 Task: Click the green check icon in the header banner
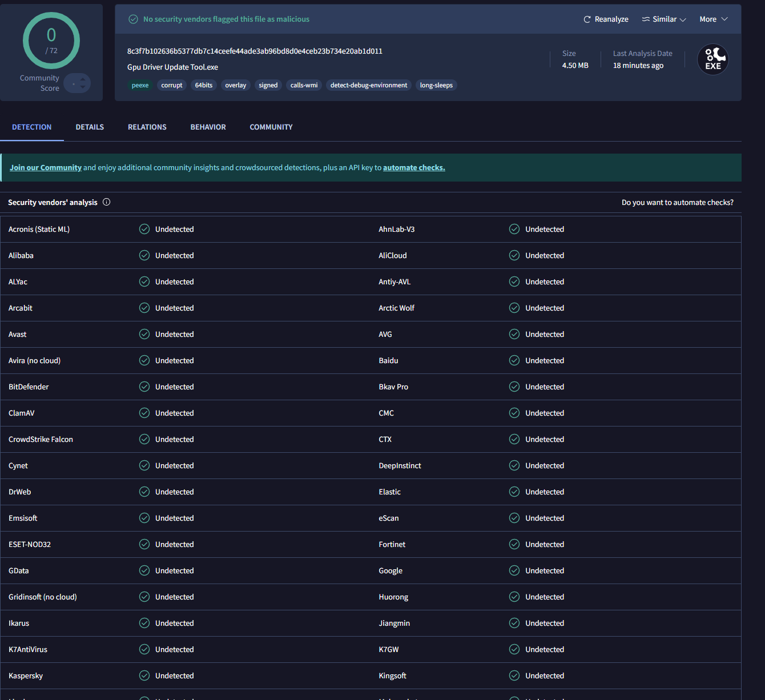pos(133,19)
